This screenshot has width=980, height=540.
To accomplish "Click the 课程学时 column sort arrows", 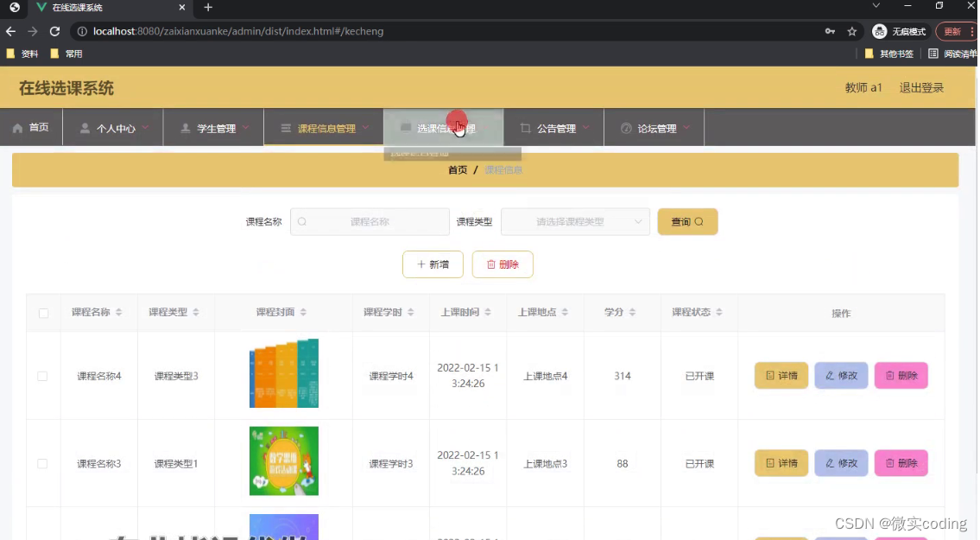I will point(412,313).
